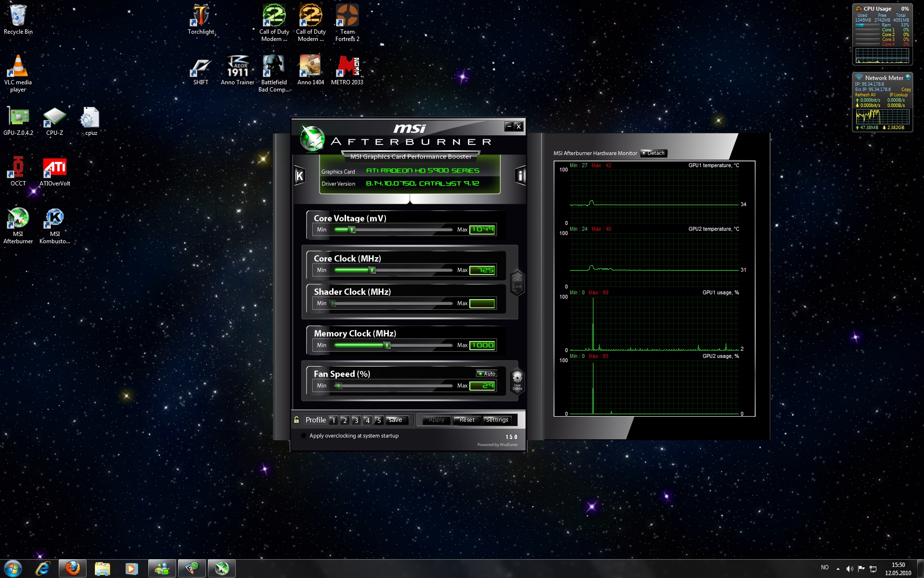Open Internet Explorer from the taskbar

point(43,569)
